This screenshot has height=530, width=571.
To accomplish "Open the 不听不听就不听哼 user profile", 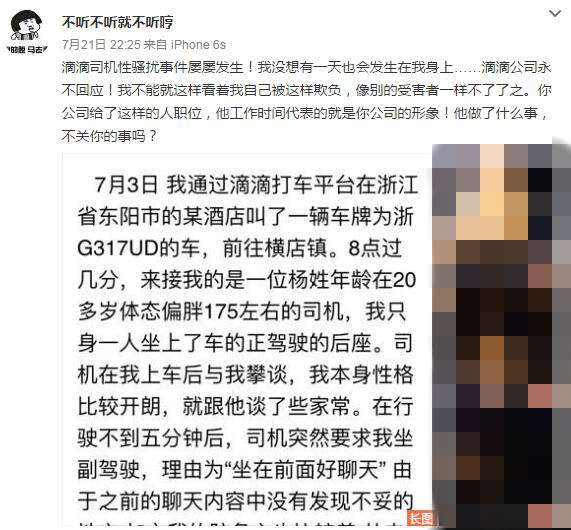I will 117,22.
